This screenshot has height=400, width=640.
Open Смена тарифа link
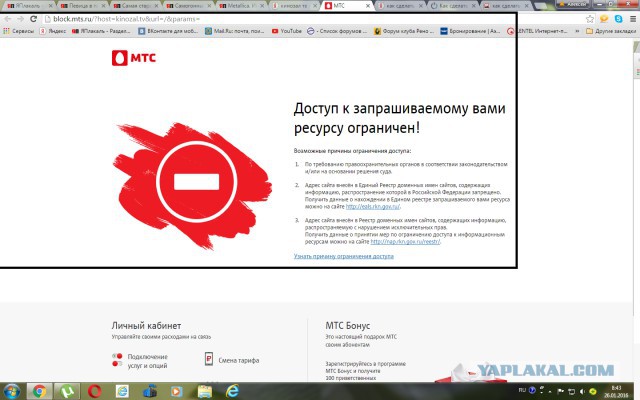coord(239,361)
